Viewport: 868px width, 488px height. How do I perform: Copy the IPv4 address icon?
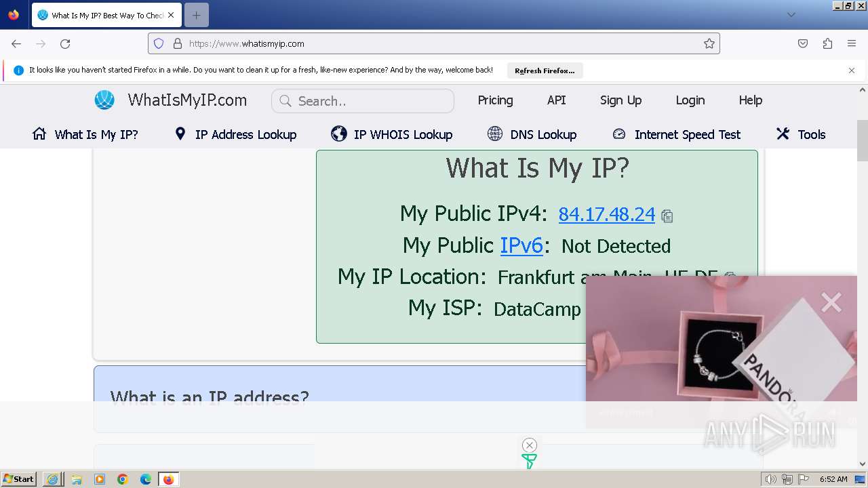[x=667, y=216]
